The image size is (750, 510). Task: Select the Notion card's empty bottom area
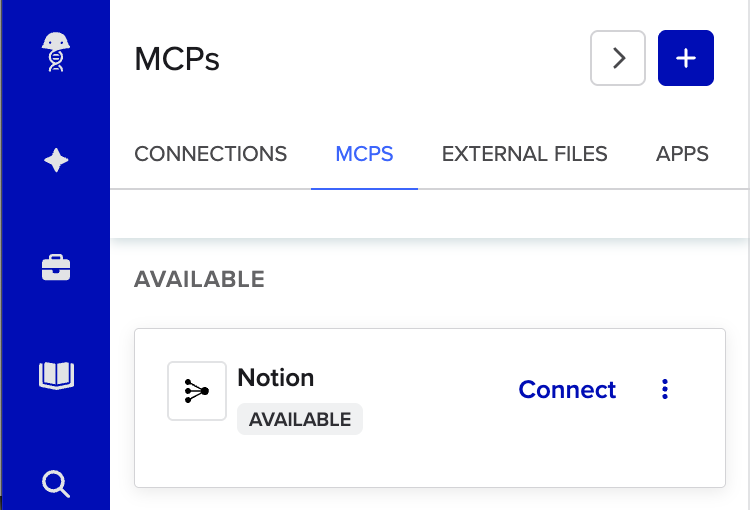[430, 462]
